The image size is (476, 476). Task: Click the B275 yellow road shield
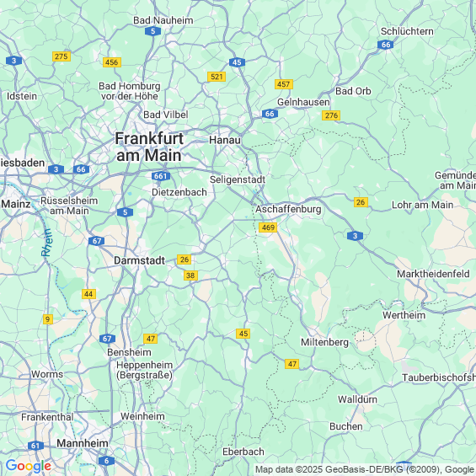point(62,56)
